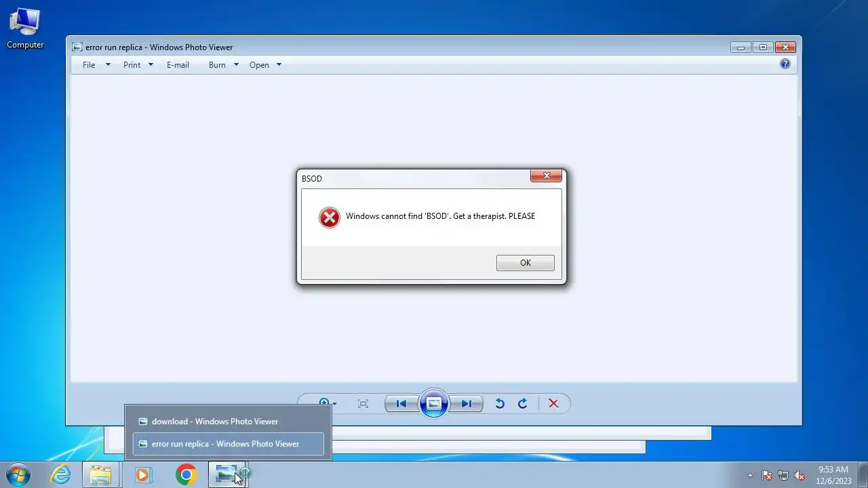The image size is (868, 488).
Task: Open the Burn menu
Action: [x=217, y=65]
